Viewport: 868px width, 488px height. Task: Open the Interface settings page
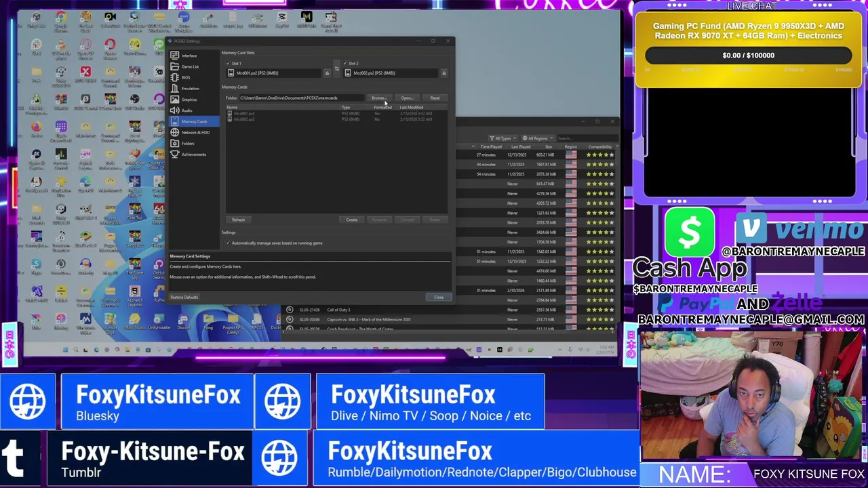click(x=194, y=56)
